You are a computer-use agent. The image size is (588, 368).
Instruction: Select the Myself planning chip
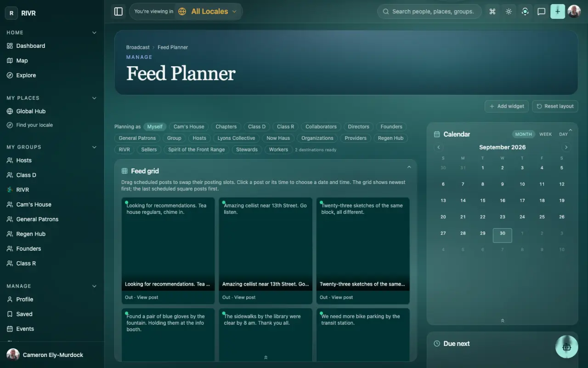coord(155,126)
